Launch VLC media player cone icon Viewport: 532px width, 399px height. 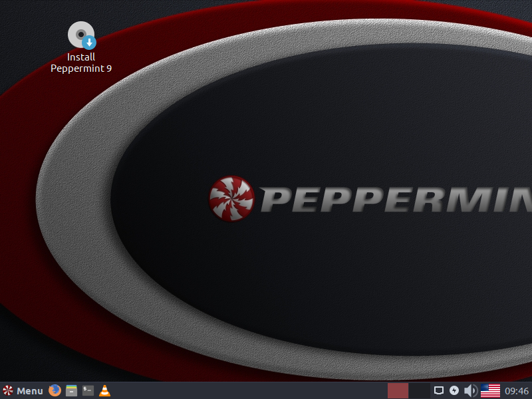tap(105, 391)
